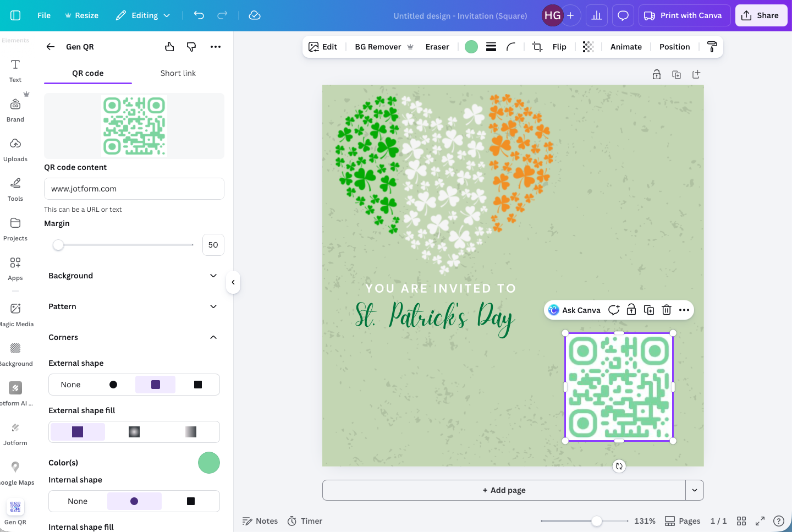The image size is (792, 532).
Task: Open the green QR code Color(s) swatch
Action: [x=209, y=463]
